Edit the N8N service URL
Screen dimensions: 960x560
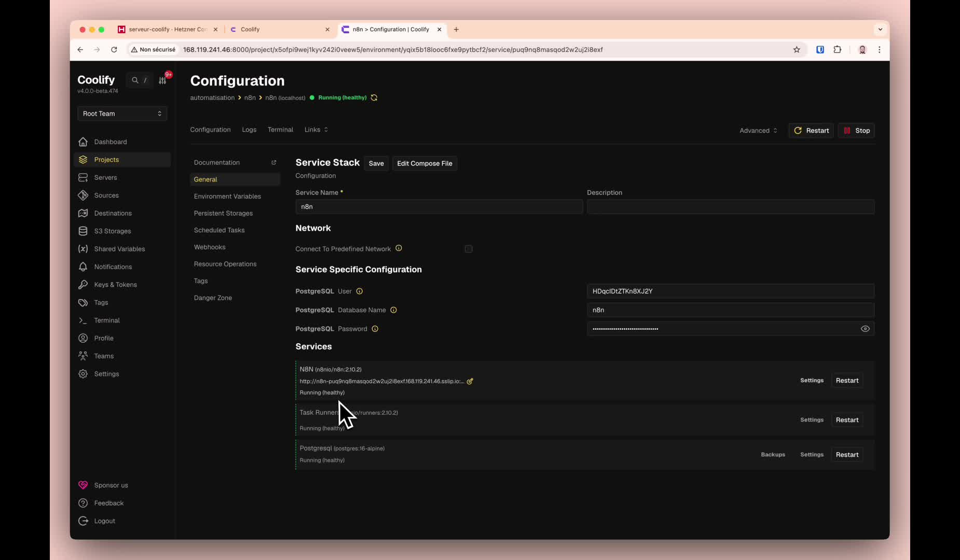470,382
